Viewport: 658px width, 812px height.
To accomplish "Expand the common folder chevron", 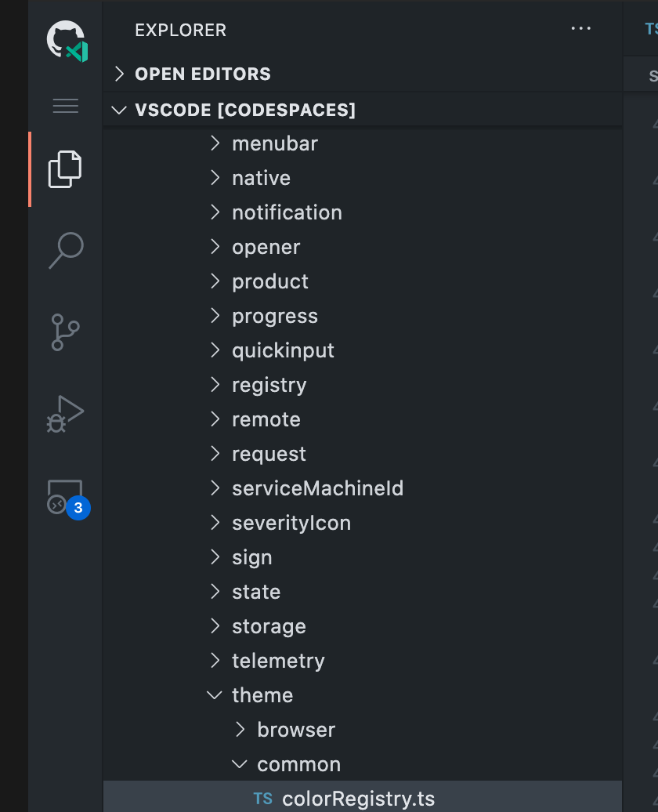I will 240,764.
